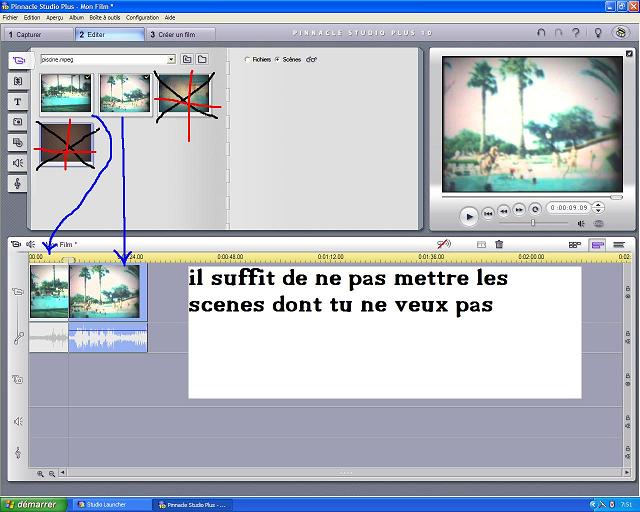Play the preview video
The height and width of the screenshot is (512, 640).
click(469, 216)
